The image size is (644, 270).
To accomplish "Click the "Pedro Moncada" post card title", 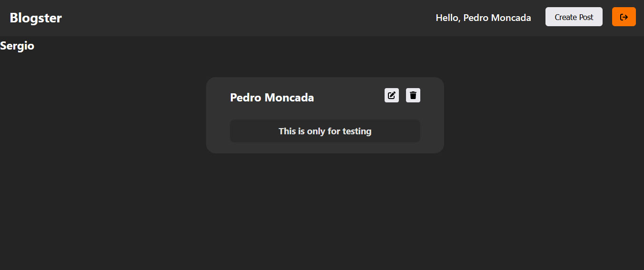I will (x=272, y=98).
